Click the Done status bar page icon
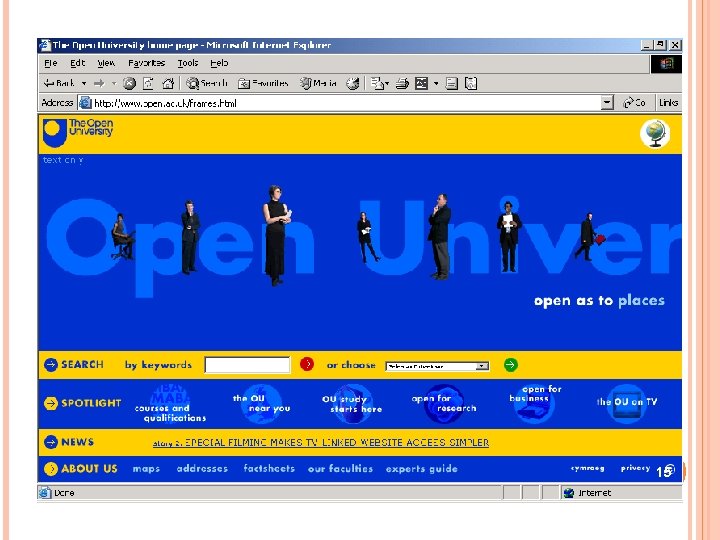The image size is (720, 540). tap(45, 493)
